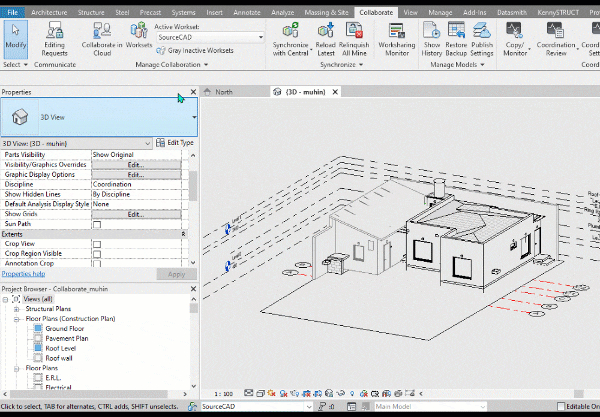Click the status bar worksets icon beside SourceCAD

192,407
